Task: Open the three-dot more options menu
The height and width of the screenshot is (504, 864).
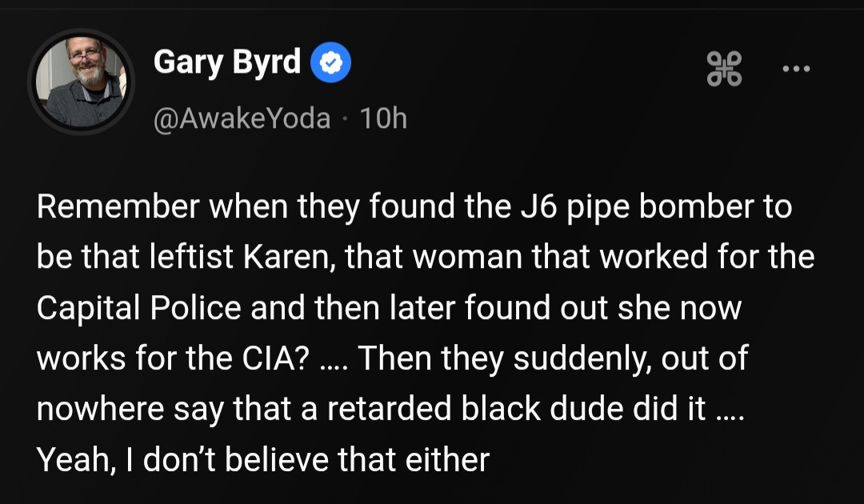Action: [x=795, y=69]
